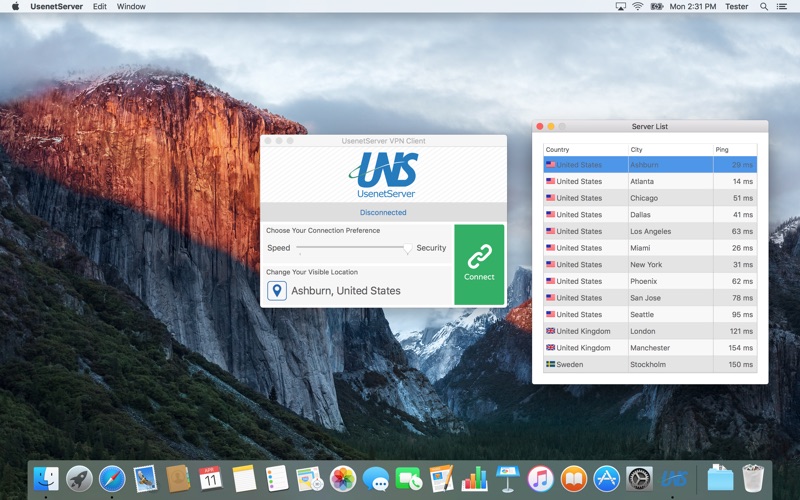Viewport: 800px width, 500px height.
Task: Choose the London, United Kingdom server
Action: (x=650, y=331)
